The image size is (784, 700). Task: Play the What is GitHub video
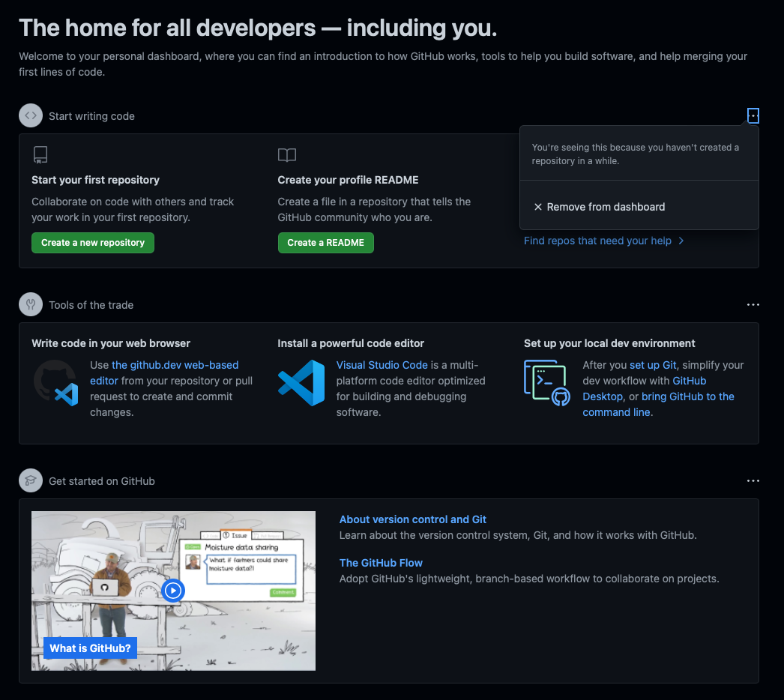pyautogui.click(x=173, y=591)
